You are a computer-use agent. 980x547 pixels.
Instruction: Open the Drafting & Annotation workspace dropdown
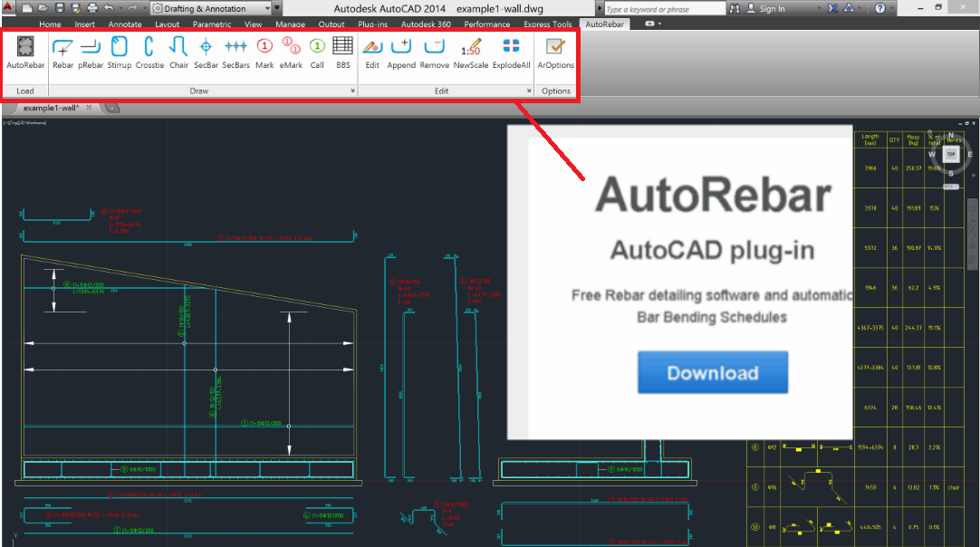point(211,9)
